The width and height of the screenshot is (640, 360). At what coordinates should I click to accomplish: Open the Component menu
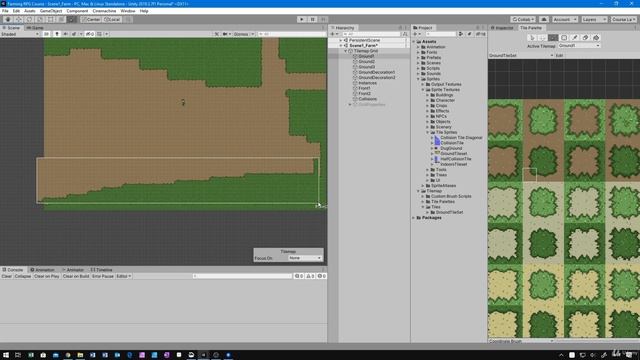(77, 11)
